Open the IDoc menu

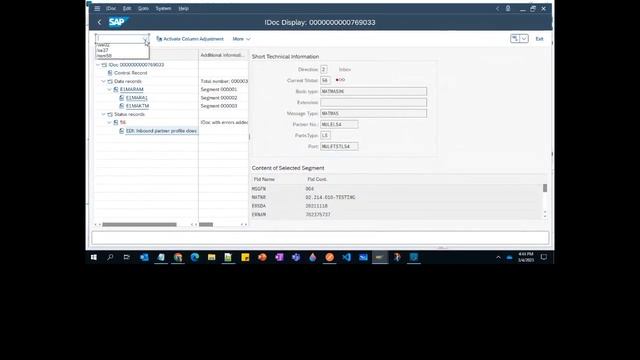point(111,8)
